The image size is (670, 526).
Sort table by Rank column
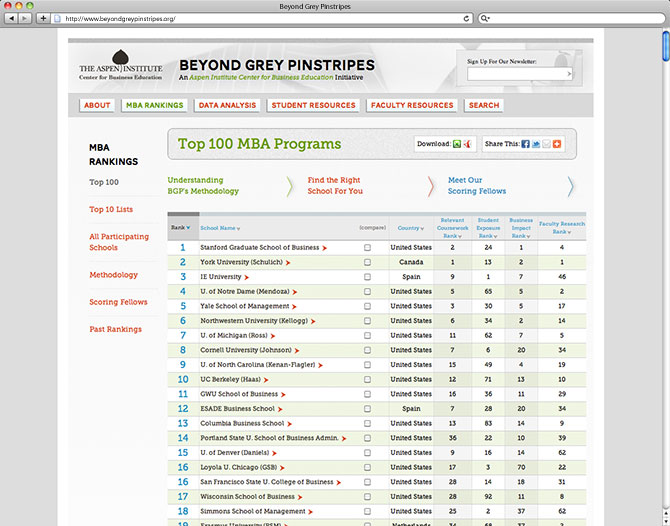(181, 228)
